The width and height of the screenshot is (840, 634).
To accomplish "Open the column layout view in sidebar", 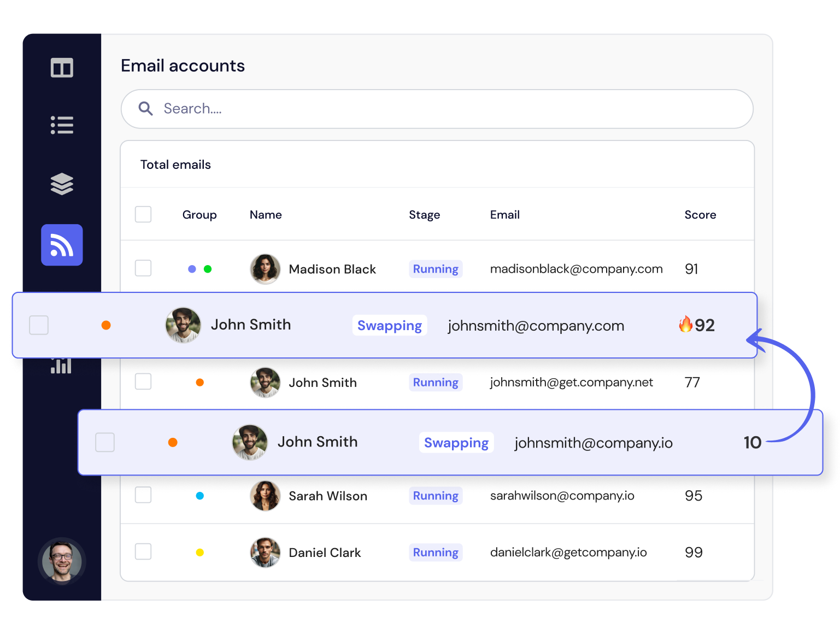I will click(62, 68).
